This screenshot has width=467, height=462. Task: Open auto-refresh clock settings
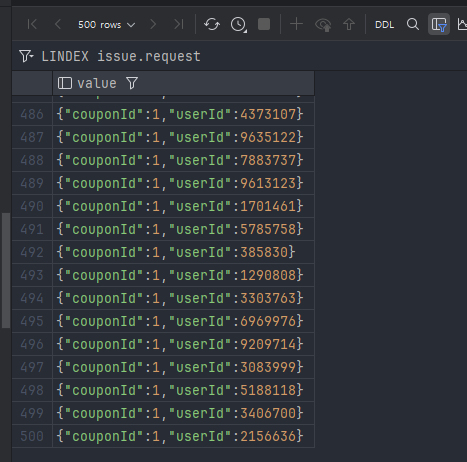click(238, 24)
